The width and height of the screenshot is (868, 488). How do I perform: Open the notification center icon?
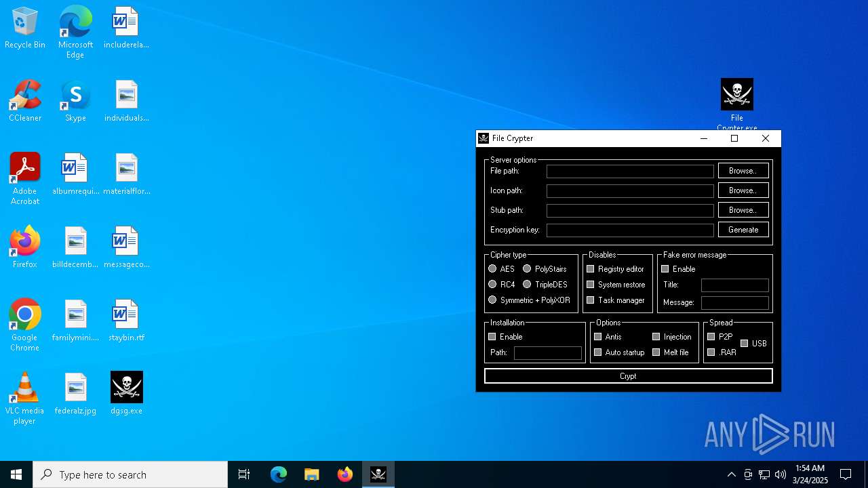(x=846, y=474)
